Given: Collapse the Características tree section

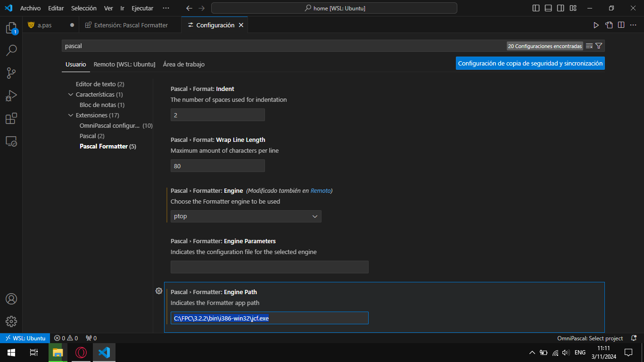Looking at the screenshot, I should tap(71, 94).
